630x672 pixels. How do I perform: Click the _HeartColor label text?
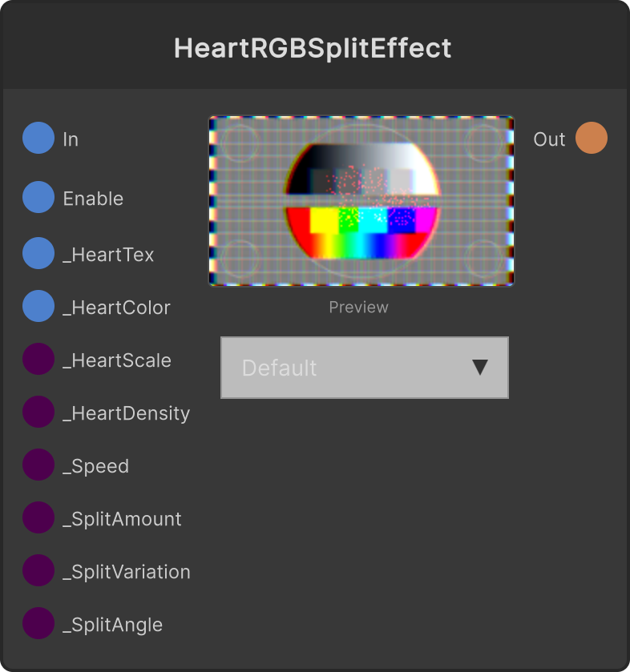[117, 308]
